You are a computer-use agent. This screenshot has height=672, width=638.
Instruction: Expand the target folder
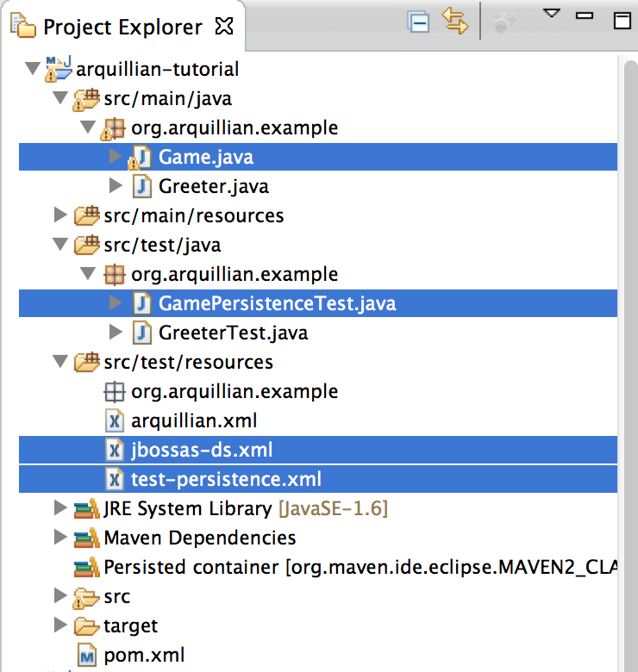60,625
